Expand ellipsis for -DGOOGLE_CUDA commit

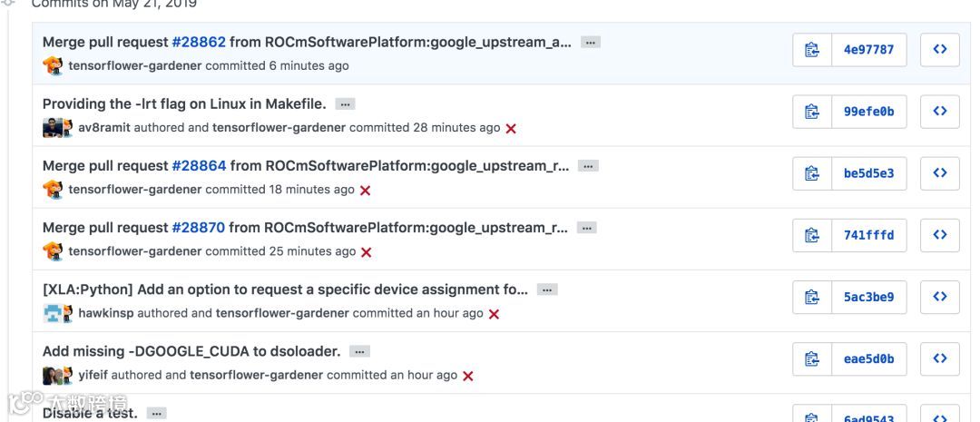click(360, 351)
